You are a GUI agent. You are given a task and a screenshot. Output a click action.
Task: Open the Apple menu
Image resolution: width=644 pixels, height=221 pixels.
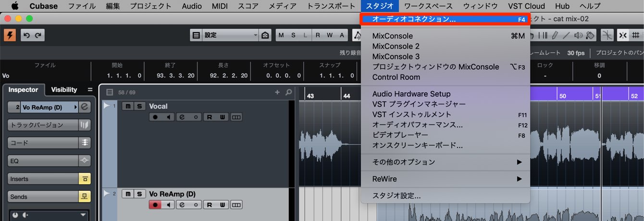coord(14,6)
